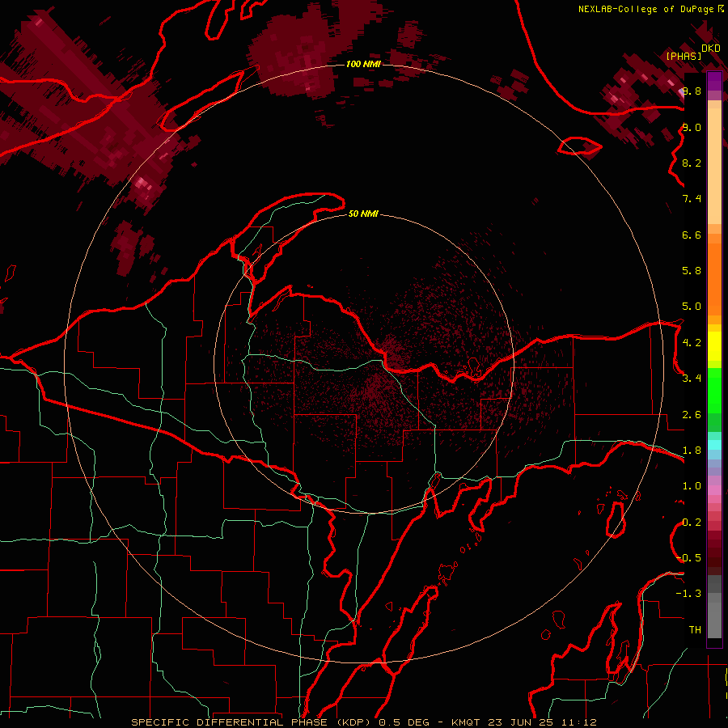Click the 3.4 value on the color scale
Image resolution: width=728 pixels, height=728 pixels.
pos(692,379)
